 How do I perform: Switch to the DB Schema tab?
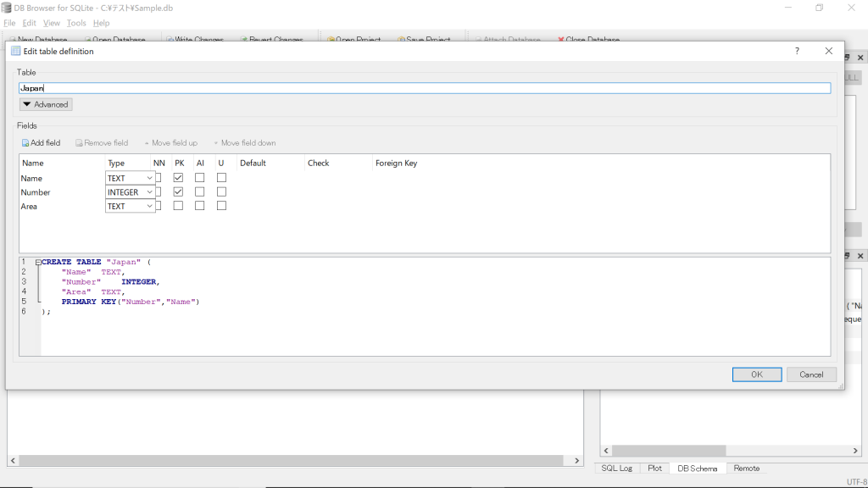pos(698,468)
